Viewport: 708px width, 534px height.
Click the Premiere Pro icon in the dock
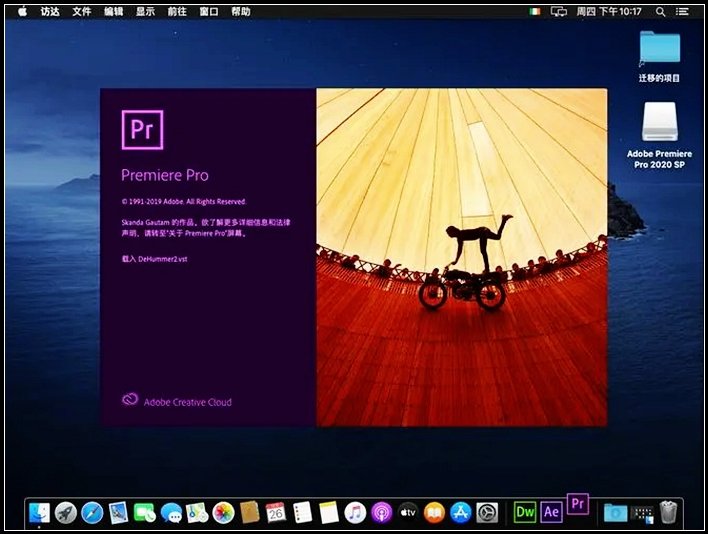[x=578, y=505]
